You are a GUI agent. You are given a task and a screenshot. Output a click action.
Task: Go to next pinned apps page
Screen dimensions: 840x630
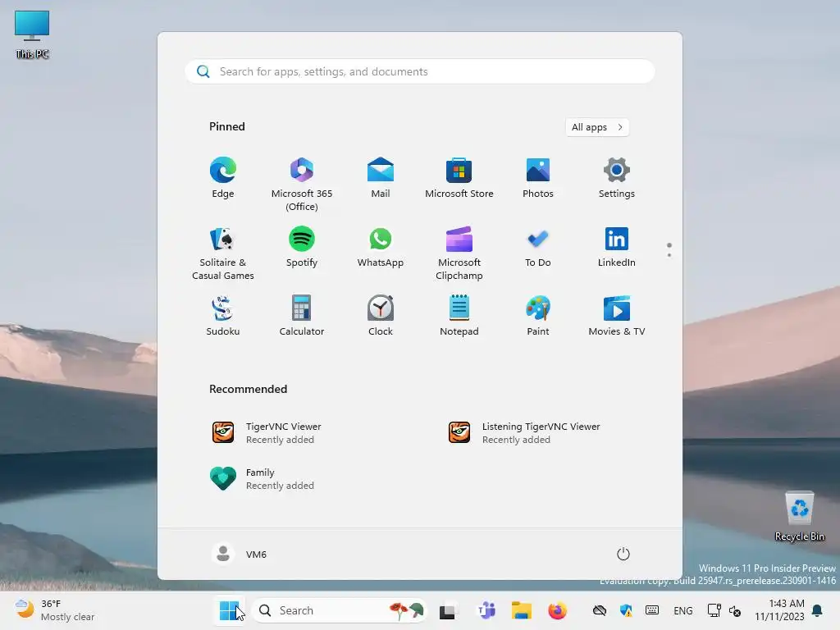(669, 255)
